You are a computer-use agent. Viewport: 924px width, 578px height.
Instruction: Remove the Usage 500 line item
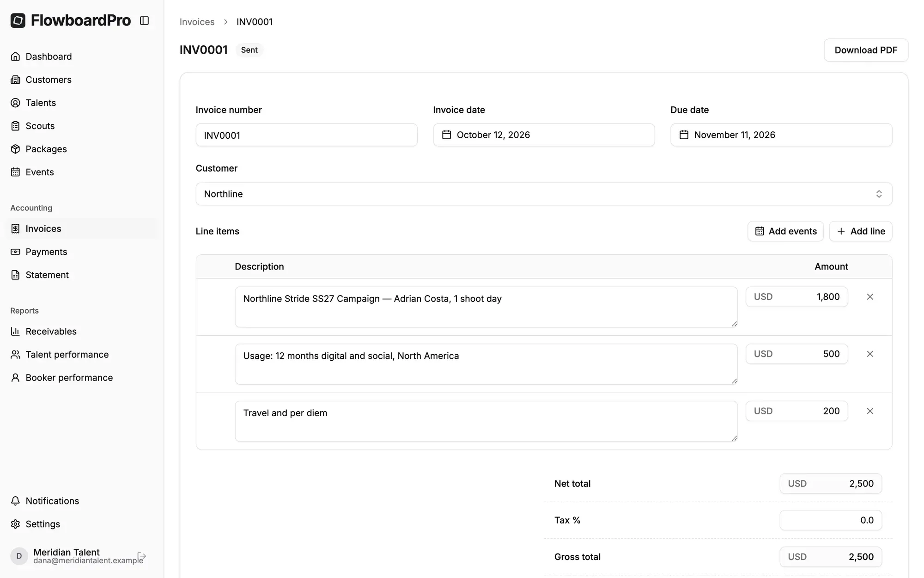pyautogui.click(x=870, y=354)
